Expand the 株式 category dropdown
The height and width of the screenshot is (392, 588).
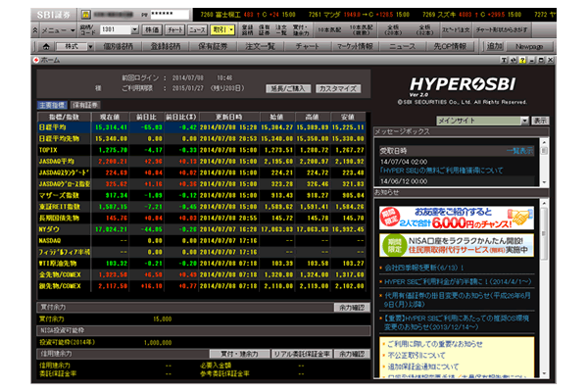[x=90, y=46]
